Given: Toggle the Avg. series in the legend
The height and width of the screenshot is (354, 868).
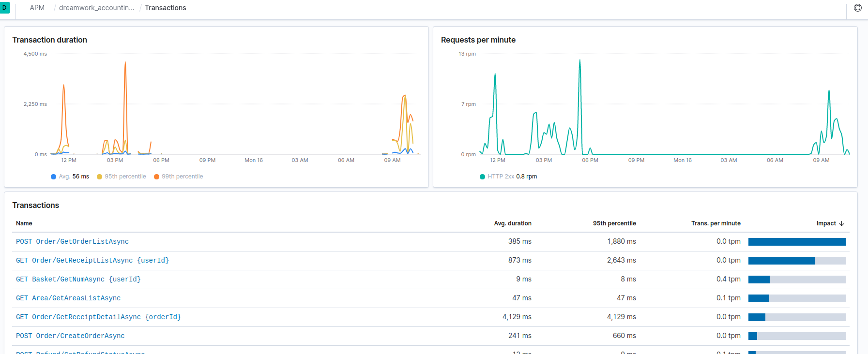Looking at the screenshot, I should [70, 177].
